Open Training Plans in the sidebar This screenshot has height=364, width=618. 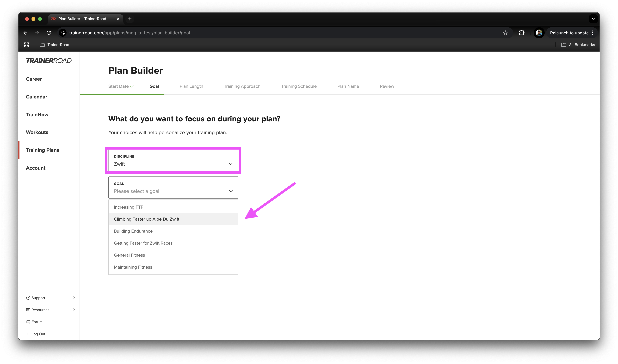pyautogui.click(x=43, y=150)
